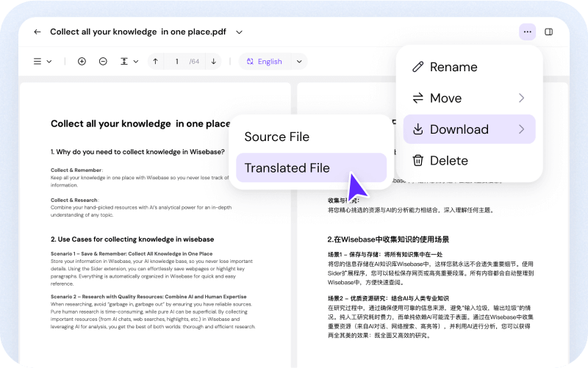Click the 'Collect & Research' subheading
The width and height of the screenshot is (588, 368).
[x=74, y=200]
